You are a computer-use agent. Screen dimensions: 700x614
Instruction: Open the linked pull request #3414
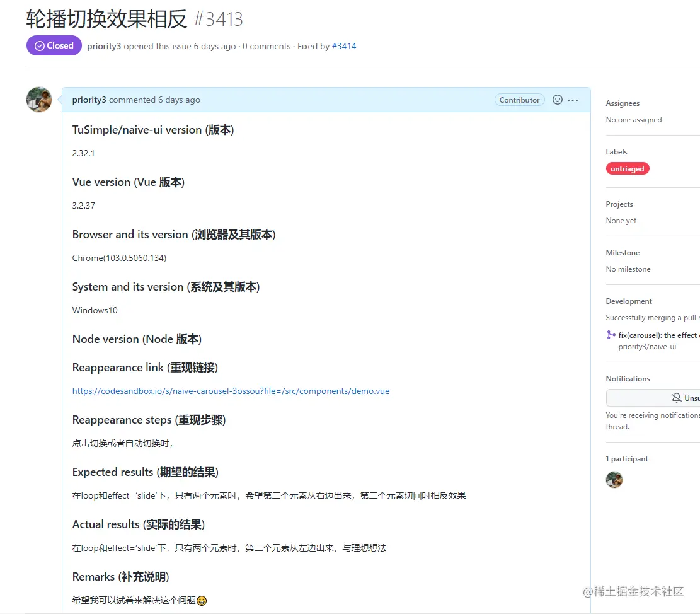344,46
